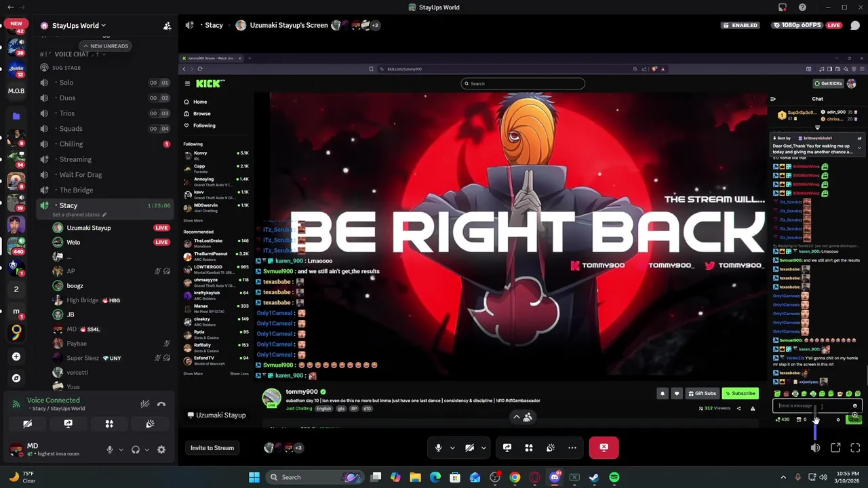Open activities icon in voice panel
The height and width of the screenshot is (488, 868).
click(x=109, y=424)
